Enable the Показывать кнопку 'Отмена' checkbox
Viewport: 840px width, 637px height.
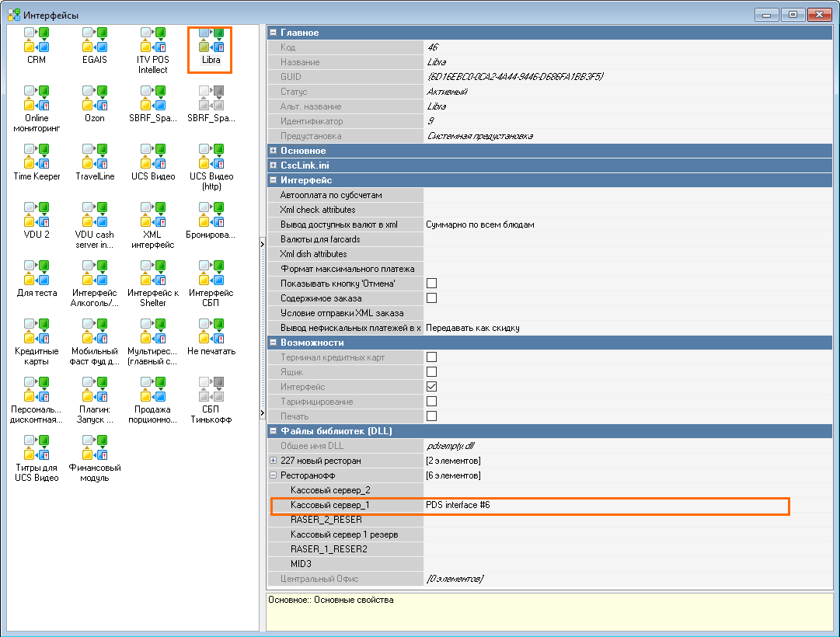pyautogui.click(x=431, y=284)
